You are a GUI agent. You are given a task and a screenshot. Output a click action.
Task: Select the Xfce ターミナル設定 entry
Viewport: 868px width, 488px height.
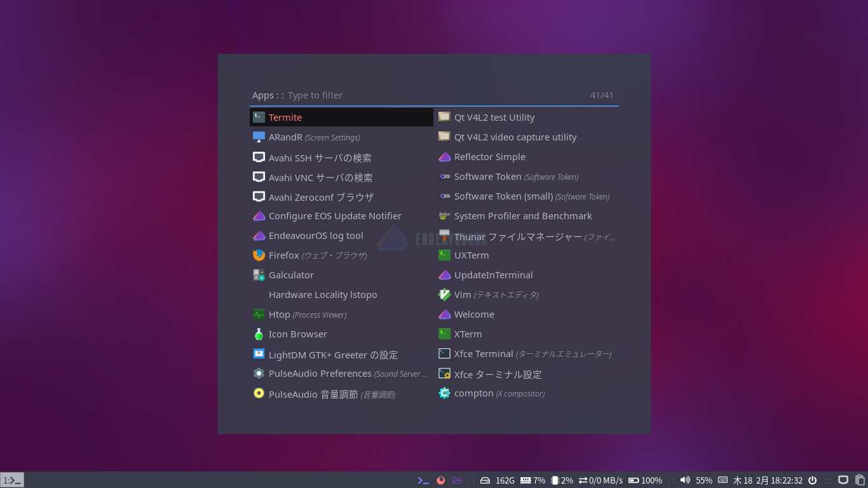[x=527, y=374]
